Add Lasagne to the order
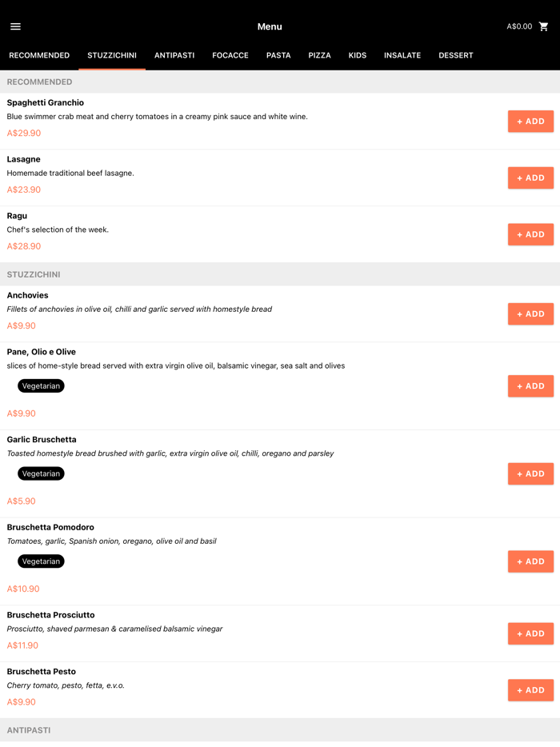Image resolution: width=560 pixels, height=747 pixels. pyautogui.click(x=530, y=178)
